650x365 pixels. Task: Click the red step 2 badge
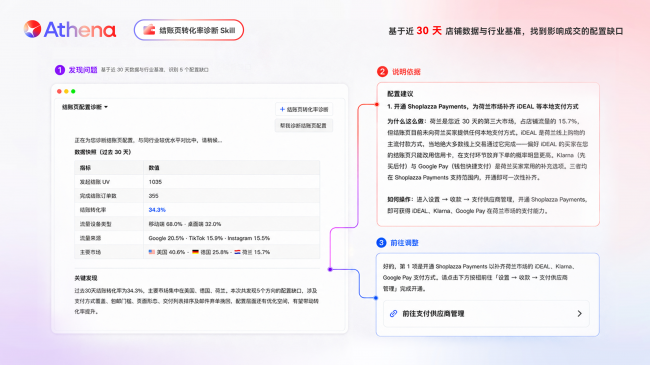(382, 72)
